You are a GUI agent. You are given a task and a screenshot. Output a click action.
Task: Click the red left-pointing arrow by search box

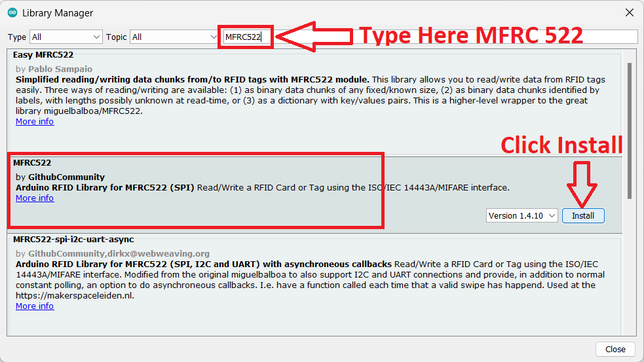pyautogui.click(x=314, y=37)
